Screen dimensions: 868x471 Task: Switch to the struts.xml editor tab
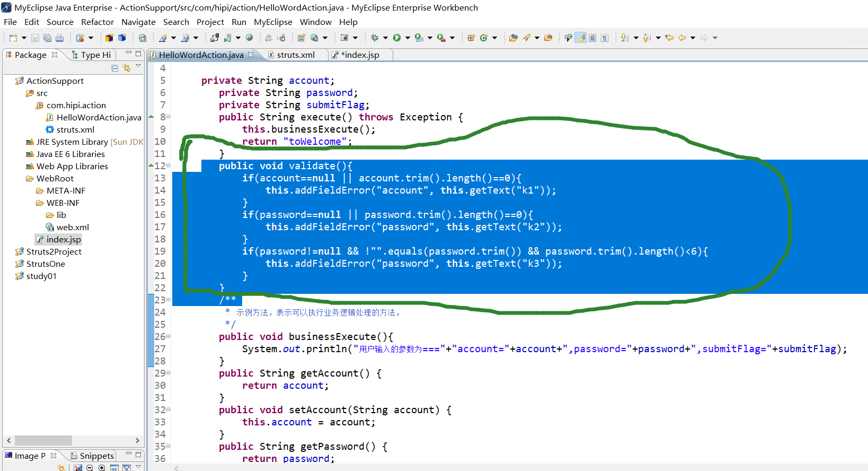pyautogui.click(x=295, y=55)
